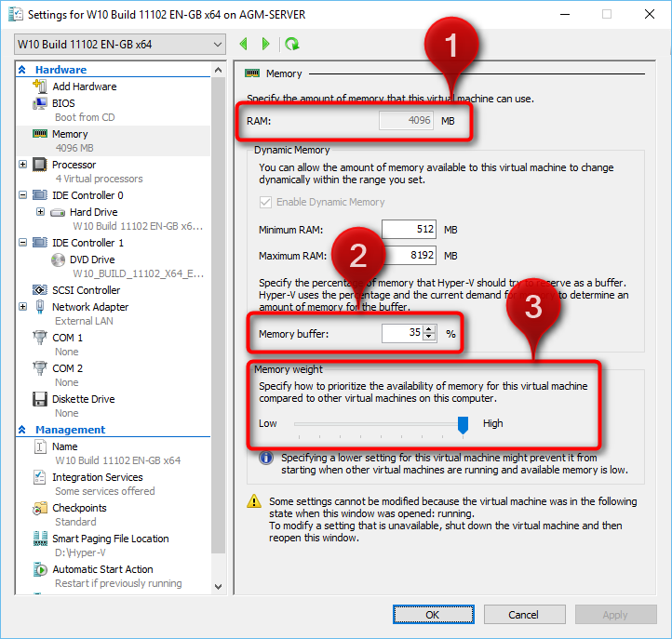The height and width of the screenshot is (639, 672).
Task: Click the green forward arrow icon
Action: tap(265, 44)
